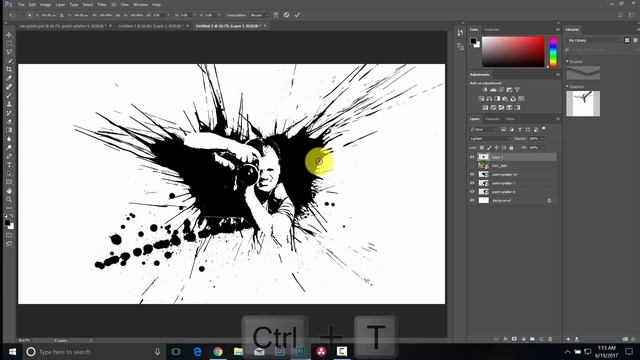Toggle lock all for layer
This screenshot has height=360, width=640.
tap(511, 148)
